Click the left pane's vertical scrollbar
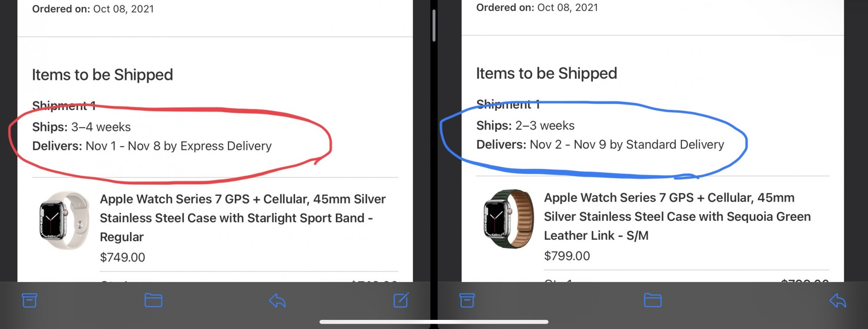868x329 pixels. tap(434, 25)
